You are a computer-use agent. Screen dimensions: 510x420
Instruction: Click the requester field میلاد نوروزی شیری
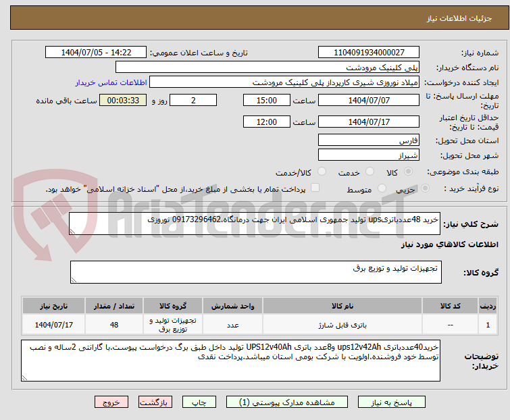click(x=284, y=82)
